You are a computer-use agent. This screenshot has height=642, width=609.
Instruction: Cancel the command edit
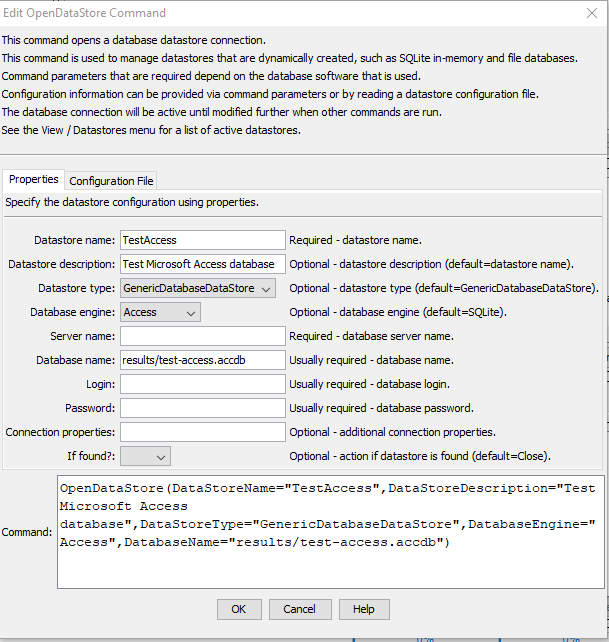coord(300,609)
